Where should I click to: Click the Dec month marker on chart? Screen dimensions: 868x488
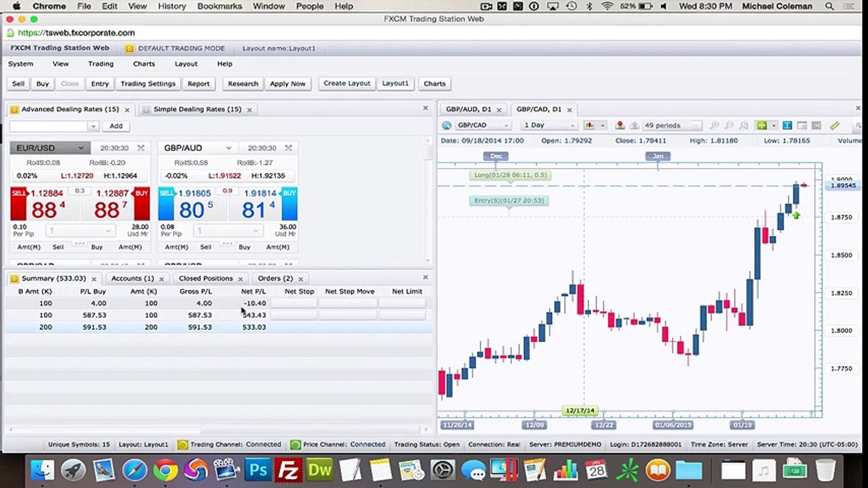coord(496,156)
